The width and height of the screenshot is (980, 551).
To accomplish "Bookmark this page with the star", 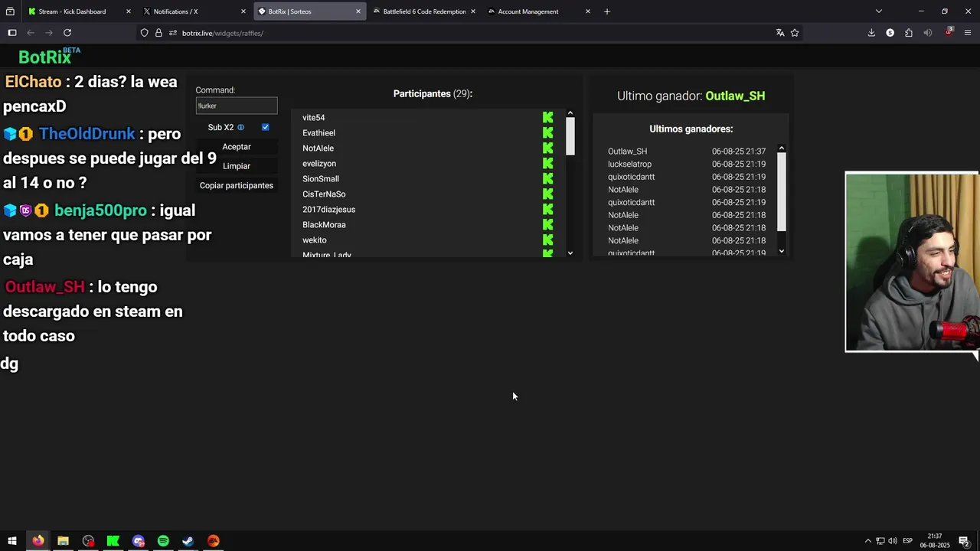I will click(795, 33).
